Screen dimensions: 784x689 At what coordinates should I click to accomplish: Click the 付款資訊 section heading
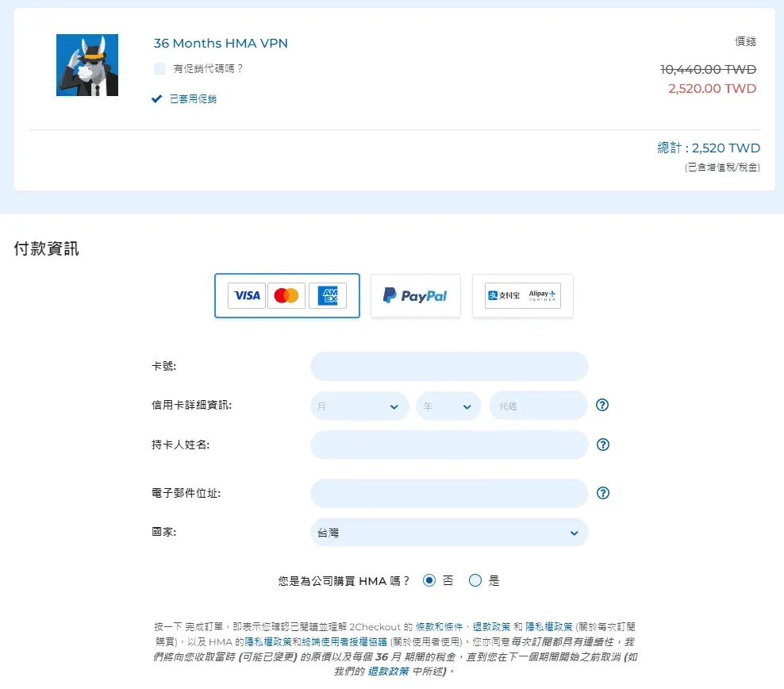[x=46, y=248]
